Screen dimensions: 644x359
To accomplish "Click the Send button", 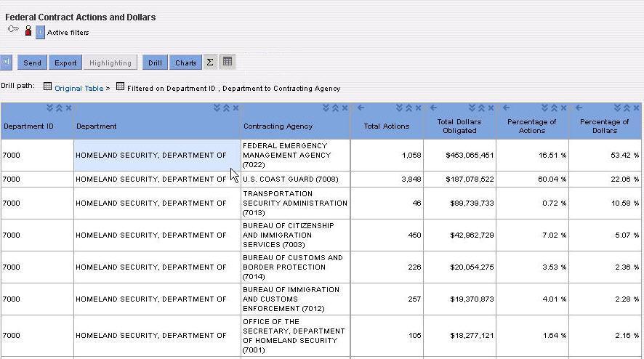I will coord(32,62).
